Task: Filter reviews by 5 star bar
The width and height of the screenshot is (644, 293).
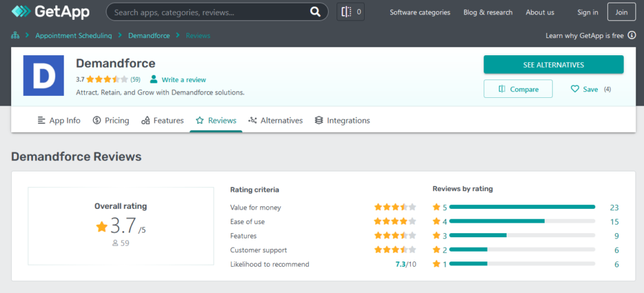Action: click(522, 207)
